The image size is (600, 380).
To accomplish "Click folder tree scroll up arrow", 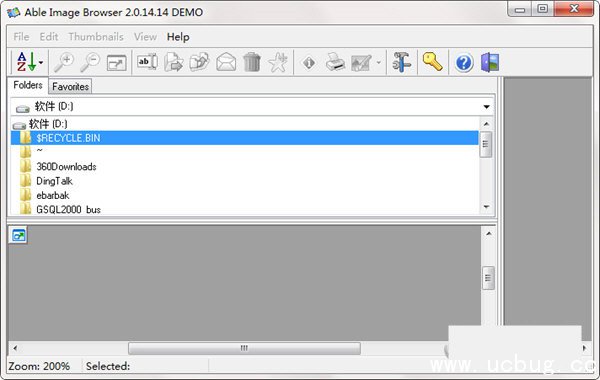I will (x=486, y=124).
